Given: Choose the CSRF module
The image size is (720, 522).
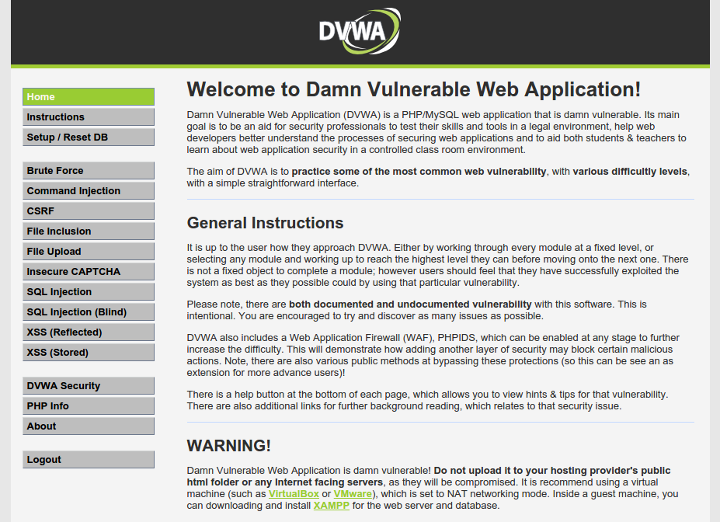Looking at the screenshot, I should 89,211.
